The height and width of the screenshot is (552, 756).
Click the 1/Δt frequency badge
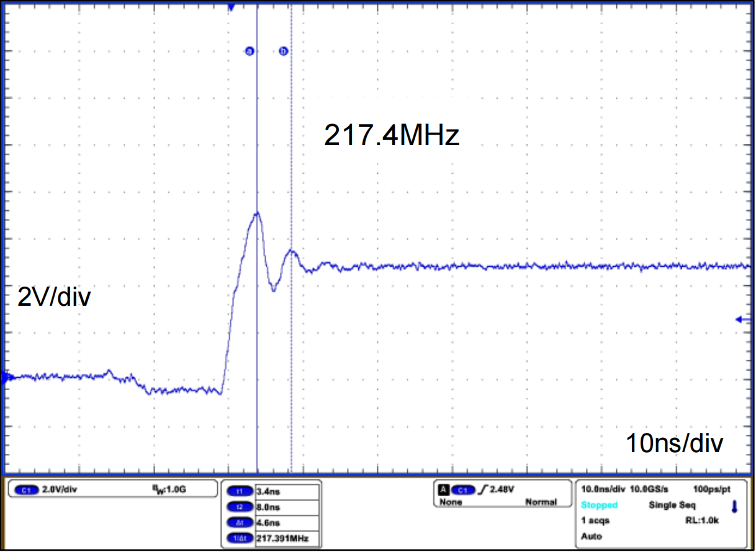point(240,538)
